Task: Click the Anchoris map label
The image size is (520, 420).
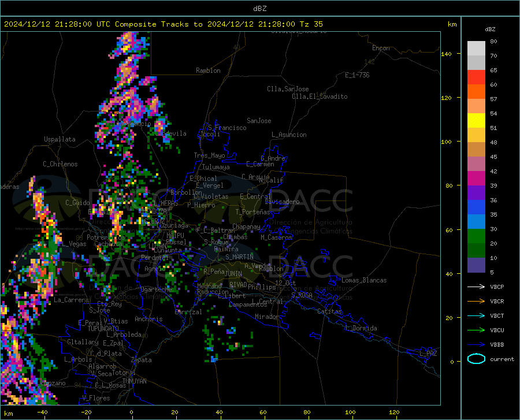Action: pyautogui.click(x=148, y=319)
